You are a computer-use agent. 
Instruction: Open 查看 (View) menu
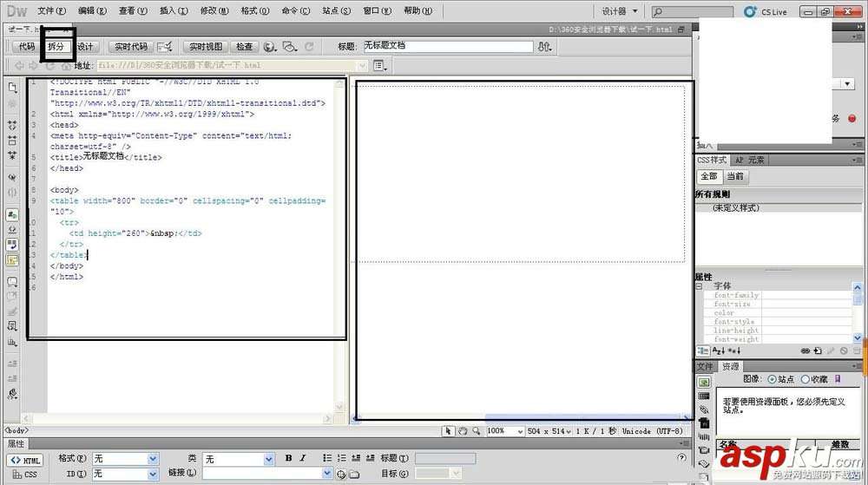133,10
